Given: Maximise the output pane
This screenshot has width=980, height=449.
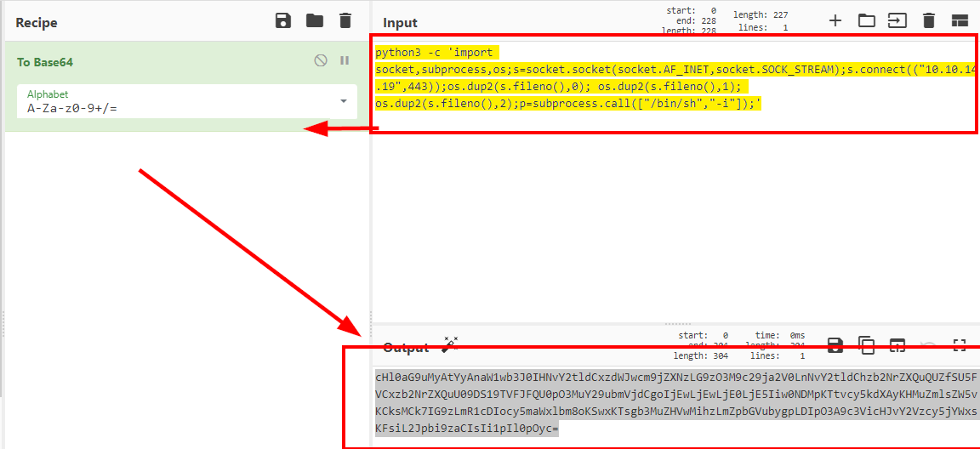Looking at the screenshot, I should click(960, 345).
